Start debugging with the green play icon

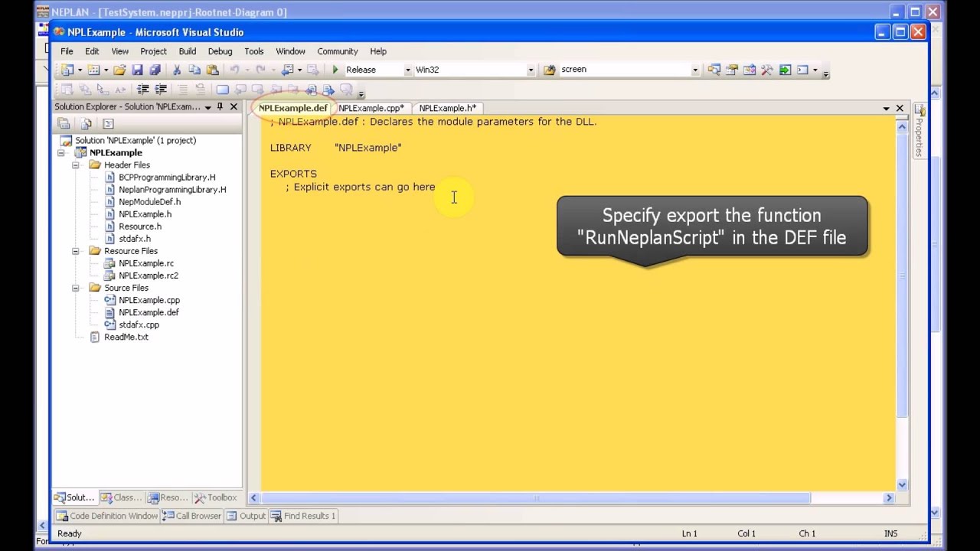pos(335,70)
